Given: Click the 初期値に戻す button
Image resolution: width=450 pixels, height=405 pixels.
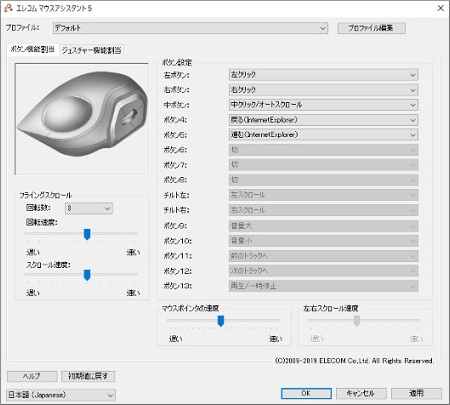Looking at the screenshot, I should pyautogui.click(x=88, y=376).
